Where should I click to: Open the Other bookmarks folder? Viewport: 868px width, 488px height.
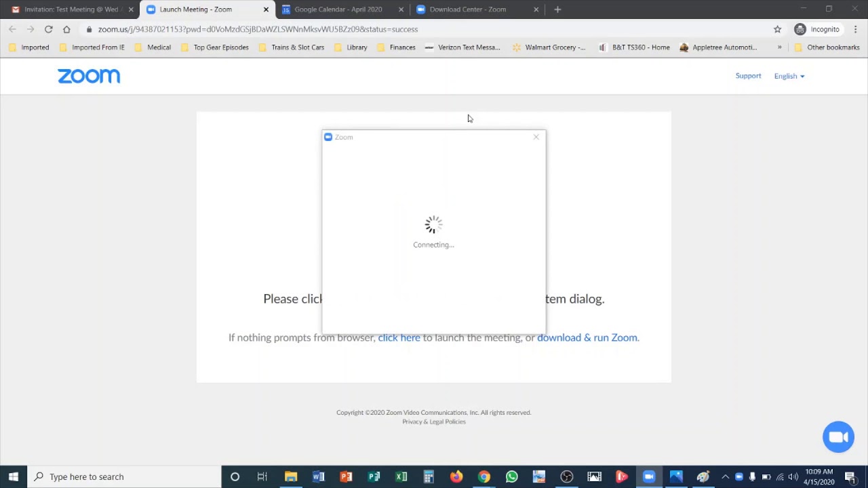[x=827, y=47]
